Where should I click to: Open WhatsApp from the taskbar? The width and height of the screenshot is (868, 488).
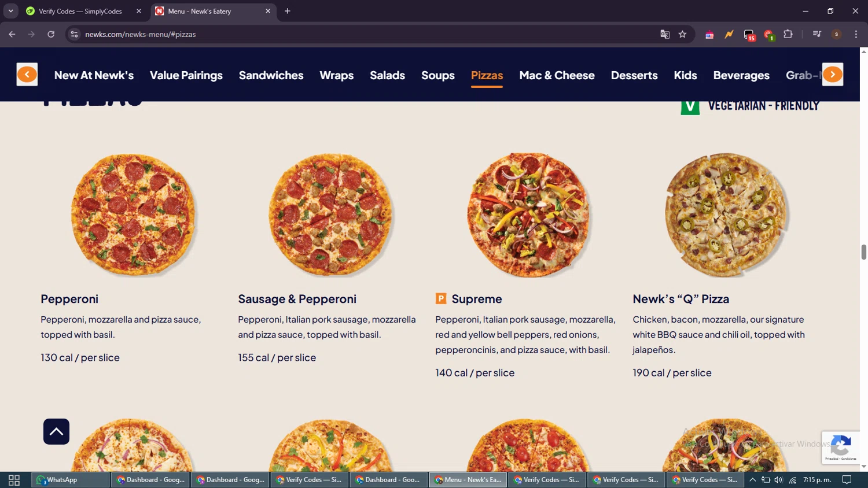pos(71,480)
